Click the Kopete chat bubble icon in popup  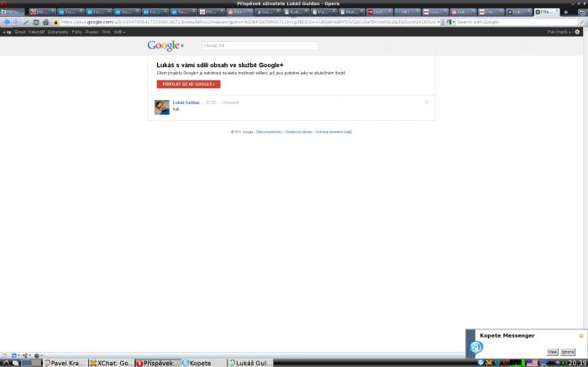pyautogui.click(x=476, y=348)
